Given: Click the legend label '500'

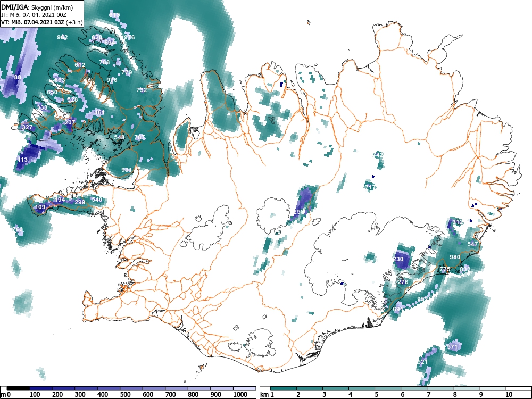Looking at the screenshot, I should point(125,394).
